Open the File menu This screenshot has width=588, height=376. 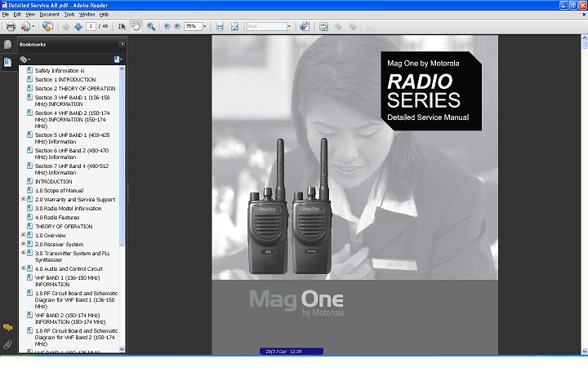coord(5,14)
